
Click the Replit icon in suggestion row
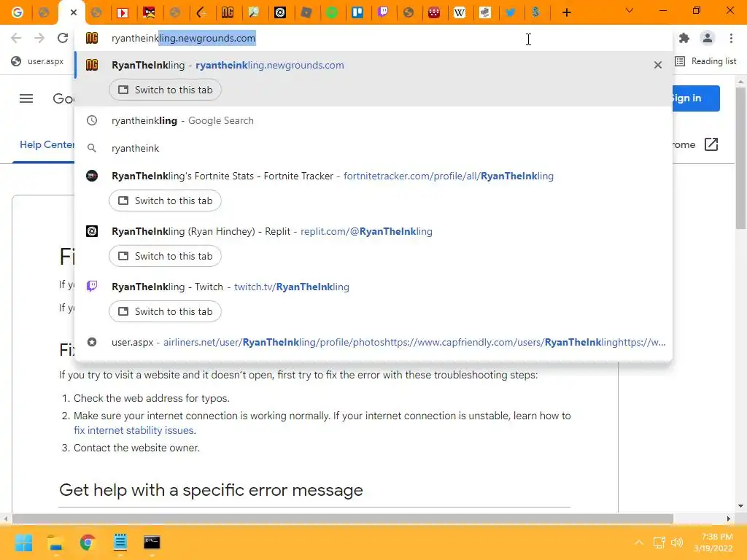(92, 231)
